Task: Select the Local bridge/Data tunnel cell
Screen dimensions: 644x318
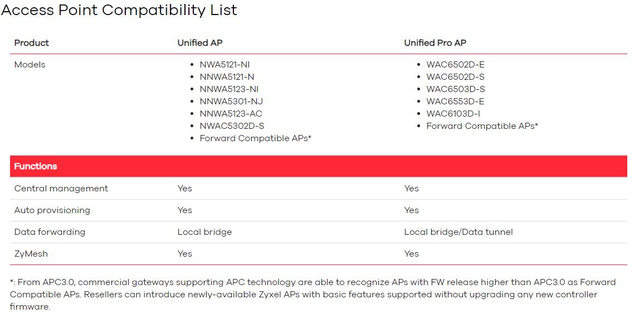Action: 458,232
